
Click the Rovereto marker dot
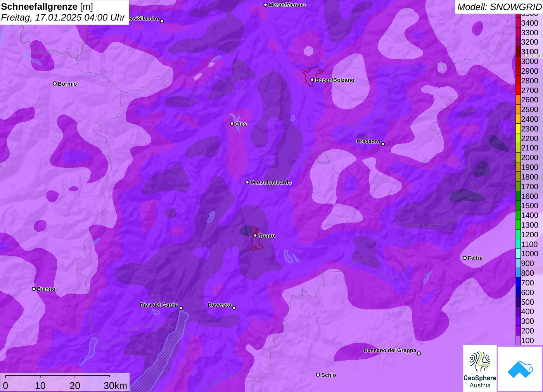point(234,308)
